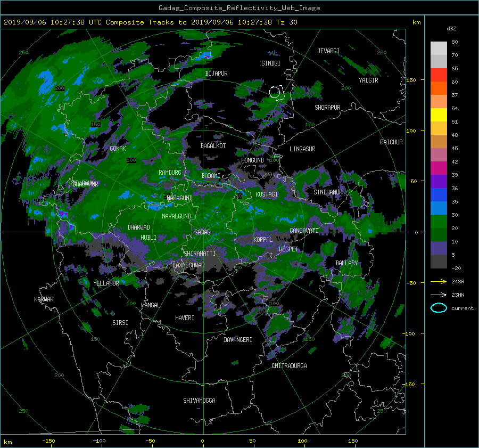Click the RAICHUR city label

pos(391,142)
